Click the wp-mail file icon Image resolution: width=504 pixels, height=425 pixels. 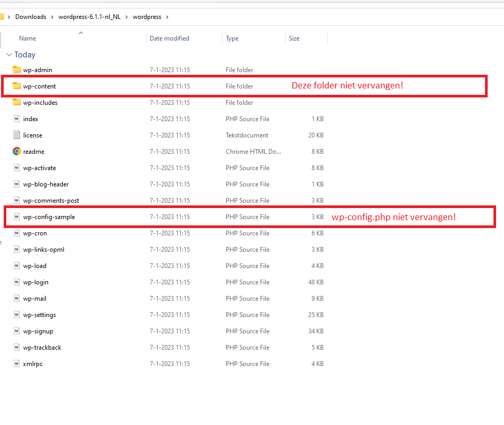pos(17,299)
